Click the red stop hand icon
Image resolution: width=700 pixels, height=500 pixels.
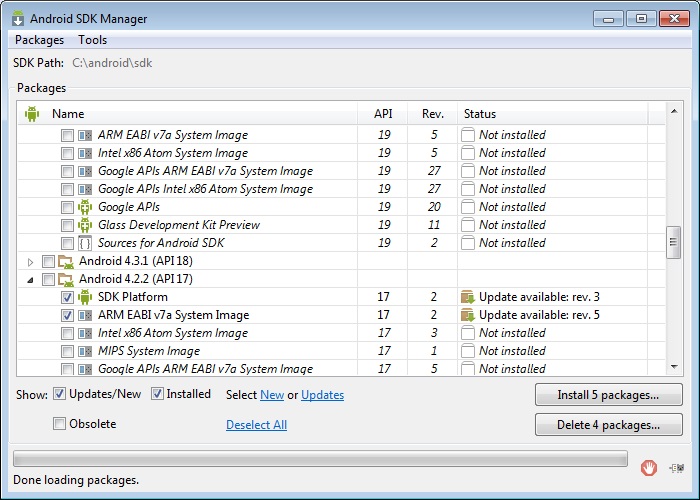point(649,466)
